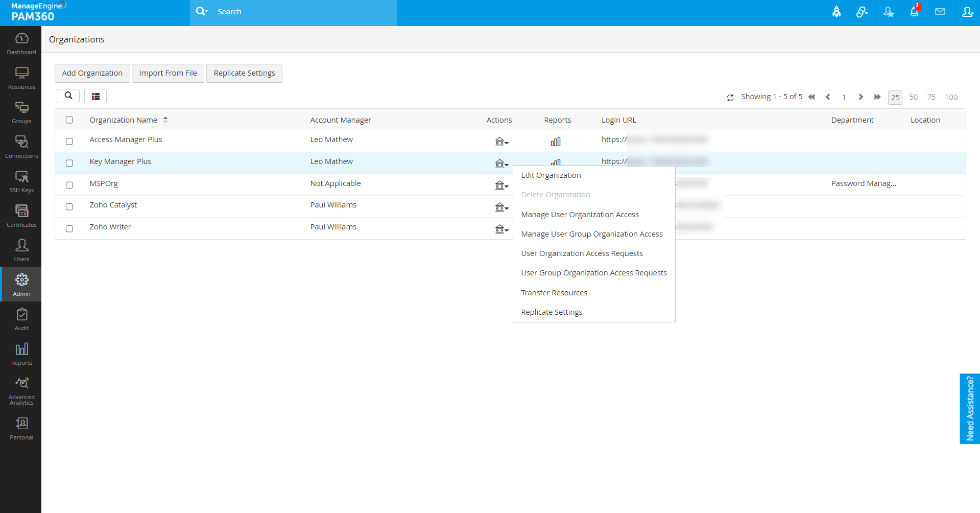This screenshot has width=980, height=513.
Task: Click the key-link icon in top bar
Action: click(862, 12)
